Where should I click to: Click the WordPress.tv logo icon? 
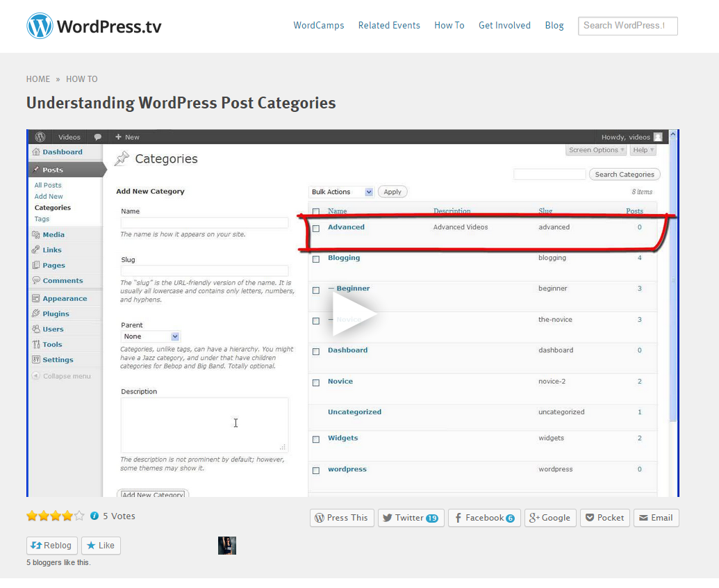click(x=40, y=26)
